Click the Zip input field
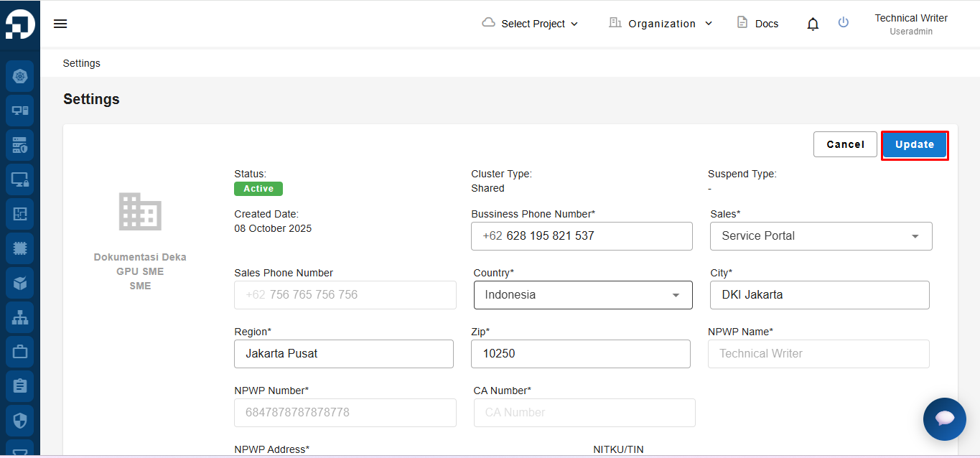Viewport: 980px width, 458px height. coord(580,354)
